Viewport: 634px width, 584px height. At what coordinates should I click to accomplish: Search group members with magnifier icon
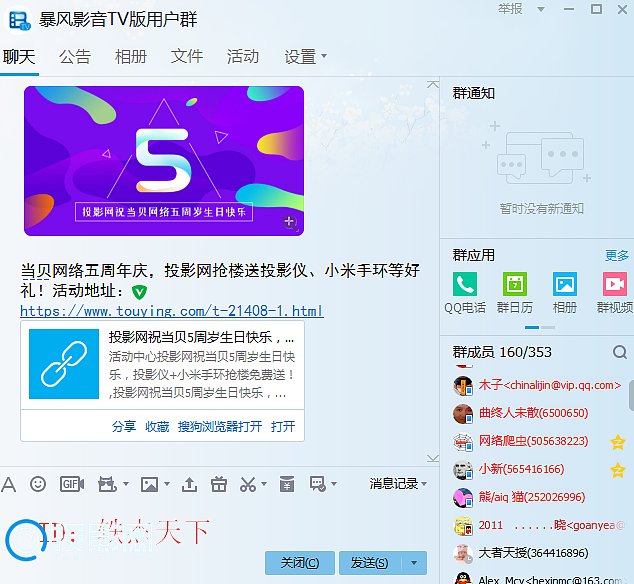[620, 352]
